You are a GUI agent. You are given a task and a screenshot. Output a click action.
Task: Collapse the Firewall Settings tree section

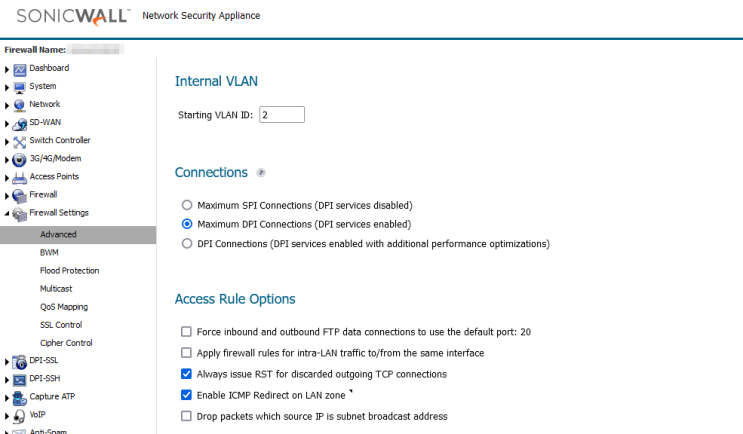(x=7, y=213)
